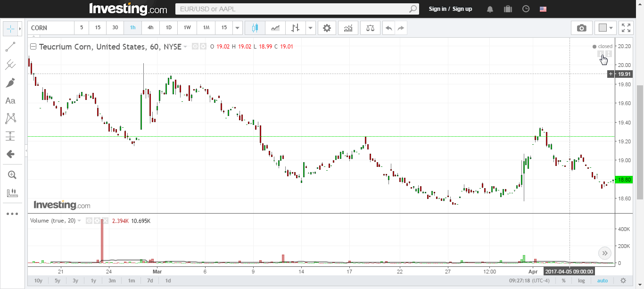Image resolution: width=644 pixels, height=289 pixels.
Task: Open the long/short position measure tool
Action: pyautogui.click(x=10, y=136)
